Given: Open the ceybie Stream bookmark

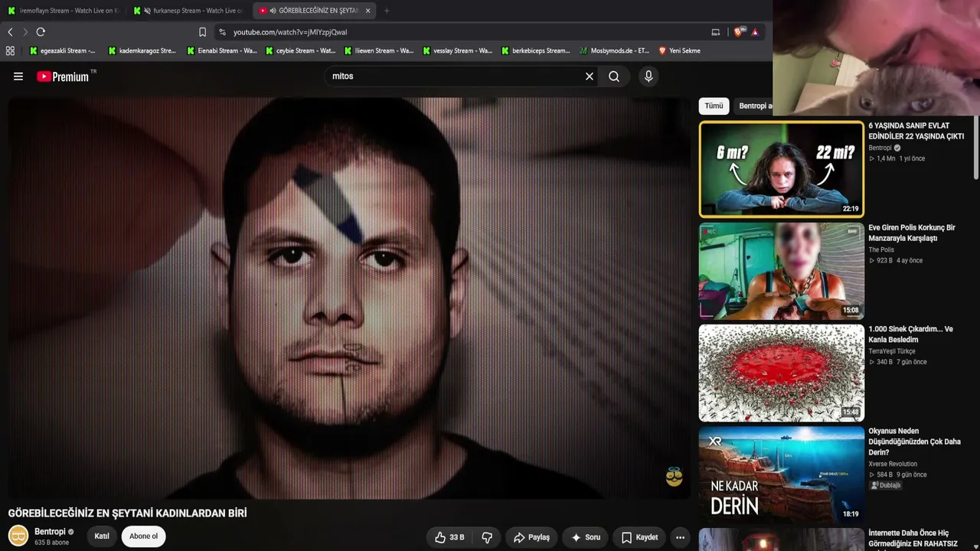Looking at the screenshot, I should pyautogui.click(x=301, y=51).
